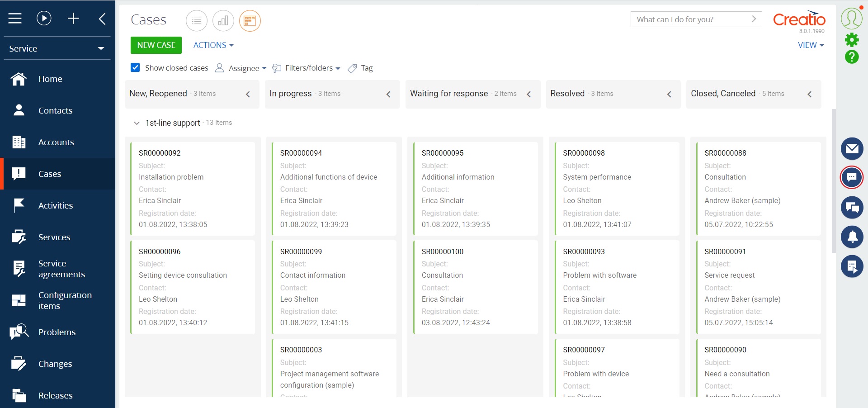Open the analytics view for cases
The image size is (868, 408).
point(223,20)
